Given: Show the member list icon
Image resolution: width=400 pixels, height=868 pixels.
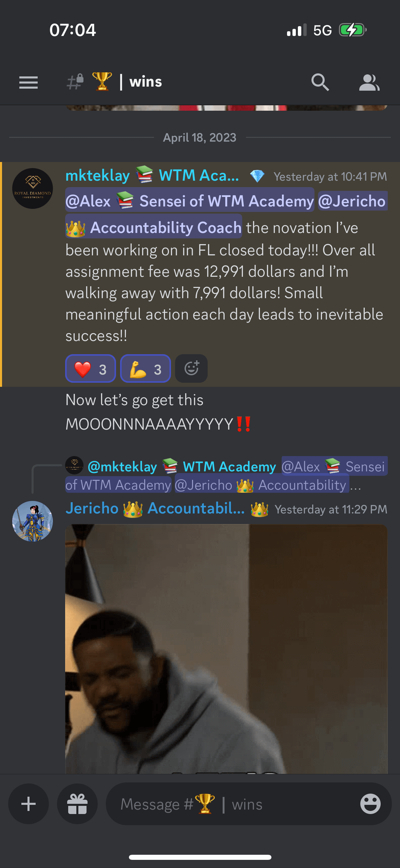Looking at the screenshot, I should pyautogui.click(x=369, y=82).
